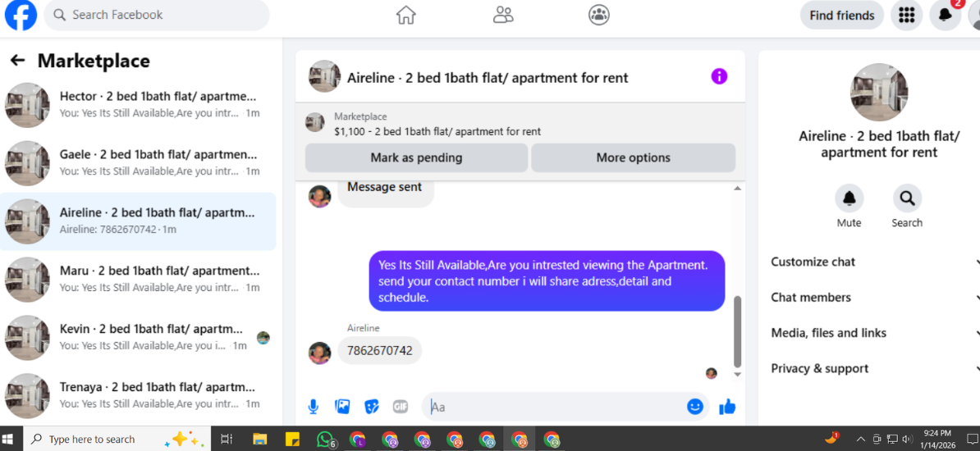The height and width of the screenshot is (451, 980).
Task: Choose a sticker with the sticker icon
Action: click(x=372, y=408)
